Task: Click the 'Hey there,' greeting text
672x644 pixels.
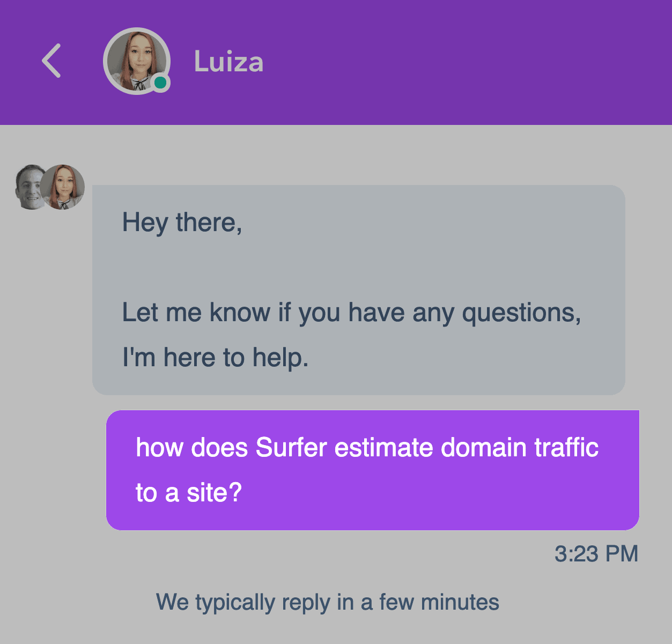Action: tap(182, 222)
